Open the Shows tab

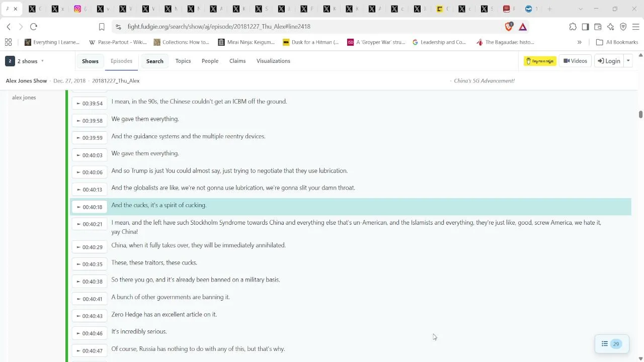[x=90, y=61]
